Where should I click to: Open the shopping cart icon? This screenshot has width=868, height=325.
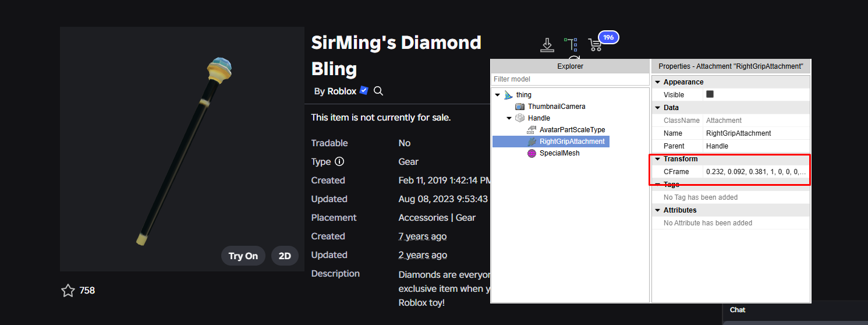tap(595, 45)
